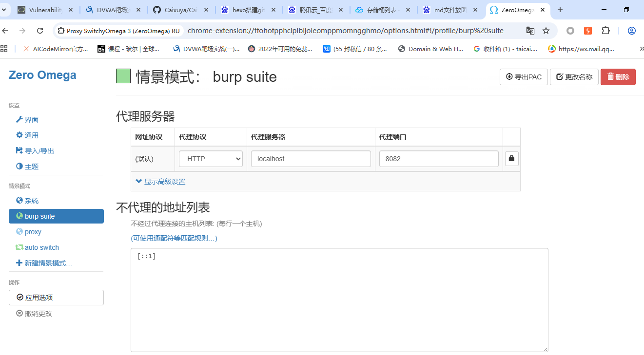
Task: Open the 主题 theme page
Action: point(27,167)
